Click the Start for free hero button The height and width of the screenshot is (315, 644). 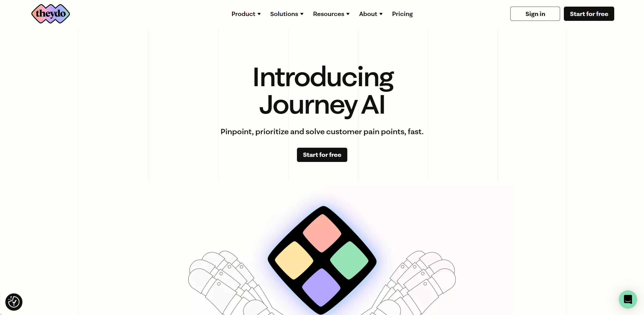pos(322,155)
